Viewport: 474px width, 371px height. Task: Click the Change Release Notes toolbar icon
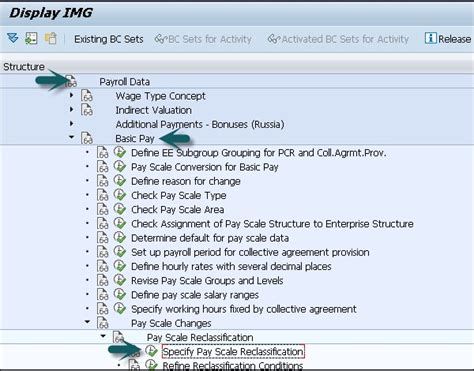[51, 38]
